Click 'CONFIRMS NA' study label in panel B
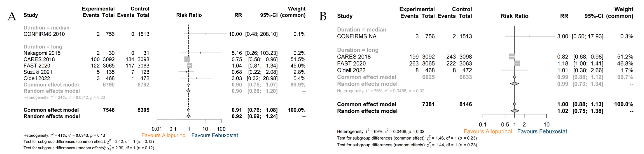The image size is (644, 154). (x=357, y=36)
